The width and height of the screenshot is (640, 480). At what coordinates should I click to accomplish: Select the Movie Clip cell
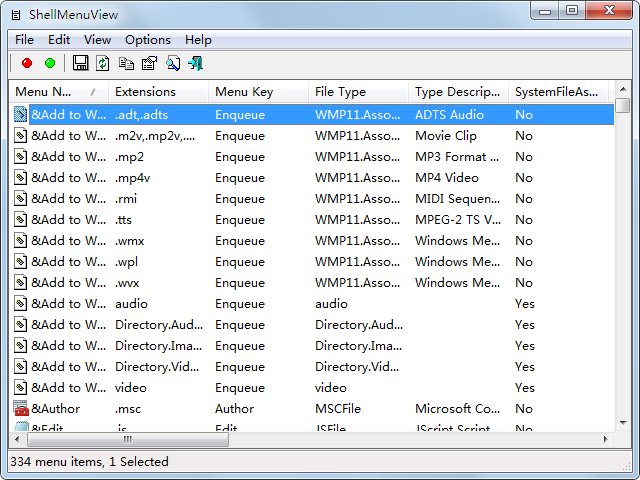(446, 136)
